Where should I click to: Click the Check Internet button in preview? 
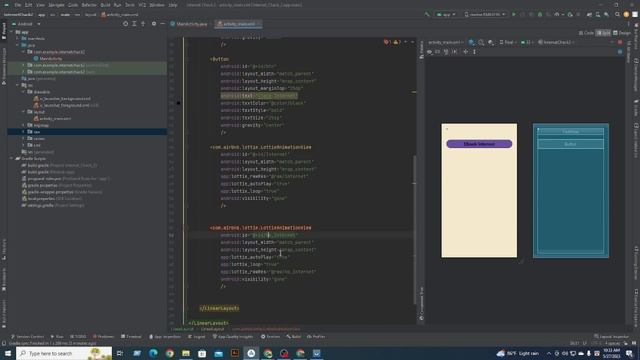(479, 144)
